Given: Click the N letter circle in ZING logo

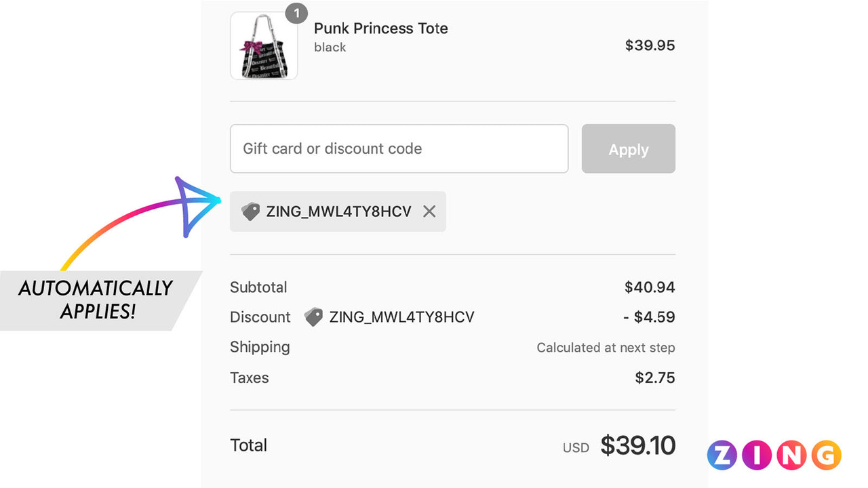Looking at the screenshot, I should click(791, 455).
